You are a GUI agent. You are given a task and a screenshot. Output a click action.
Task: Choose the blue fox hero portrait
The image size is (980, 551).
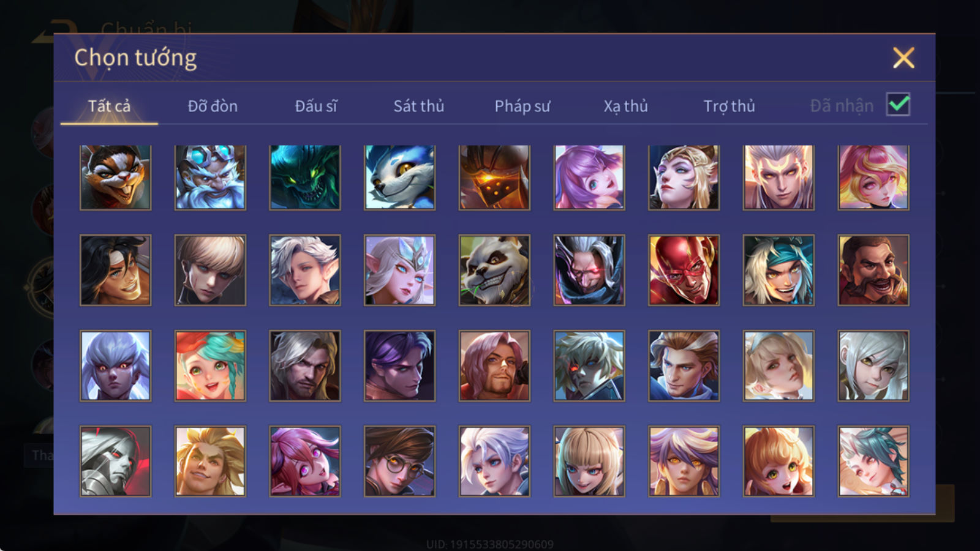tap(399, 177)
